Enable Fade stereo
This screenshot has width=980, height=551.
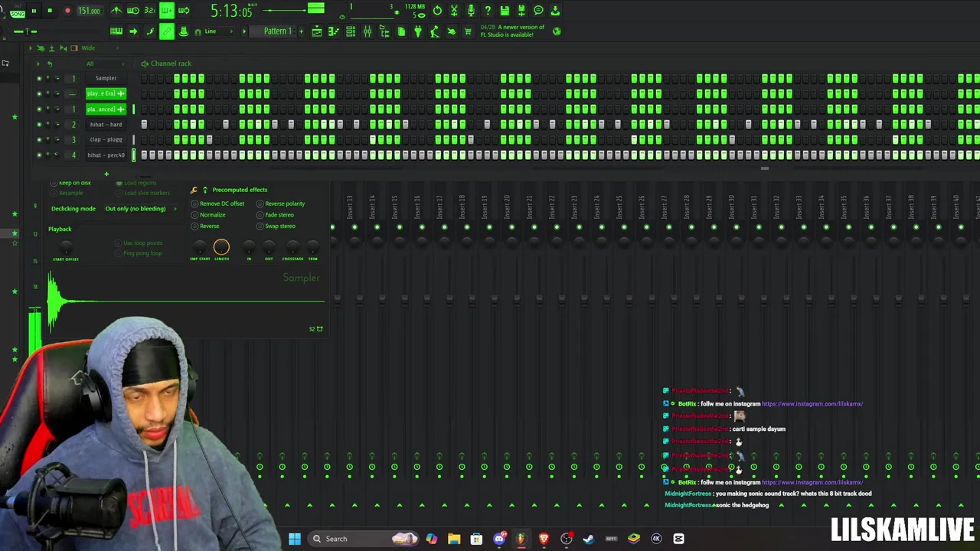(275, 215)
